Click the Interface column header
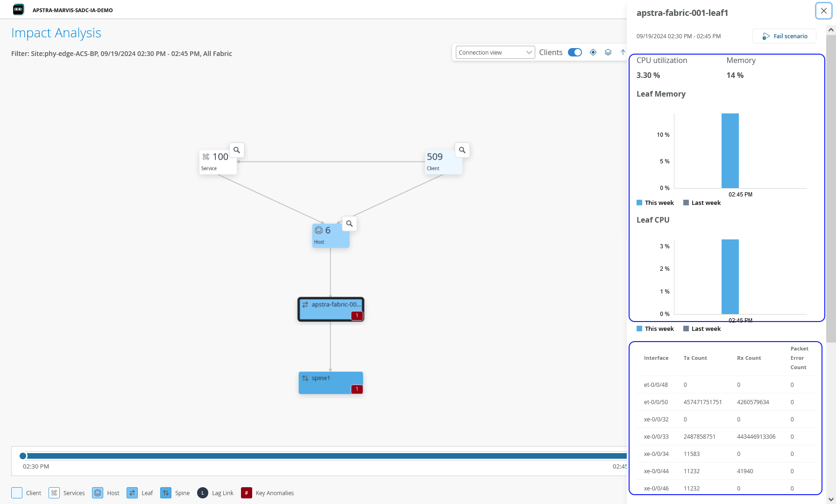The height and width of the screenshot is (504, 836). pos(656,358)
